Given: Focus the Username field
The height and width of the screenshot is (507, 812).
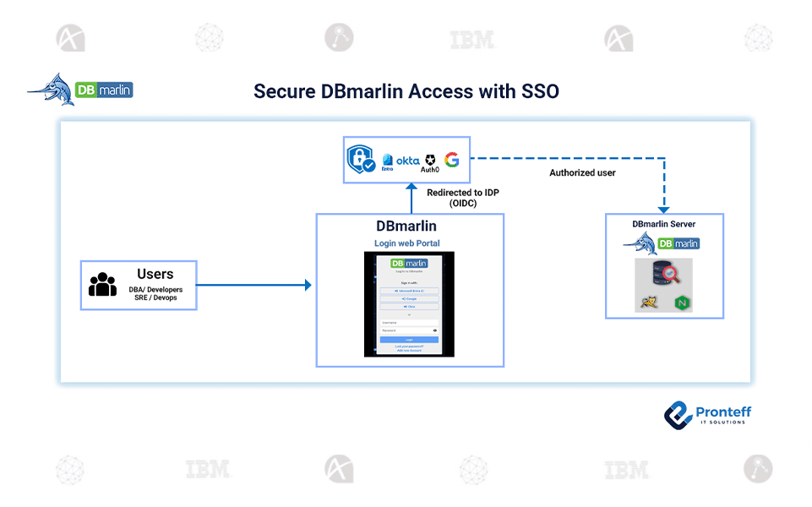Looking at the screenshot, I should pyautogui.click(x=409, y=323).
